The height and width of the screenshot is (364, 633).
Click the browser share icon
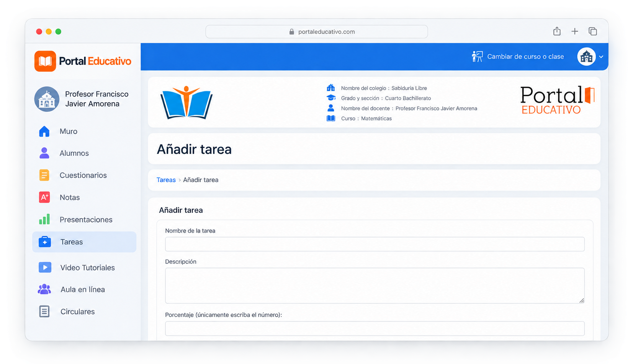click(557, 31)
